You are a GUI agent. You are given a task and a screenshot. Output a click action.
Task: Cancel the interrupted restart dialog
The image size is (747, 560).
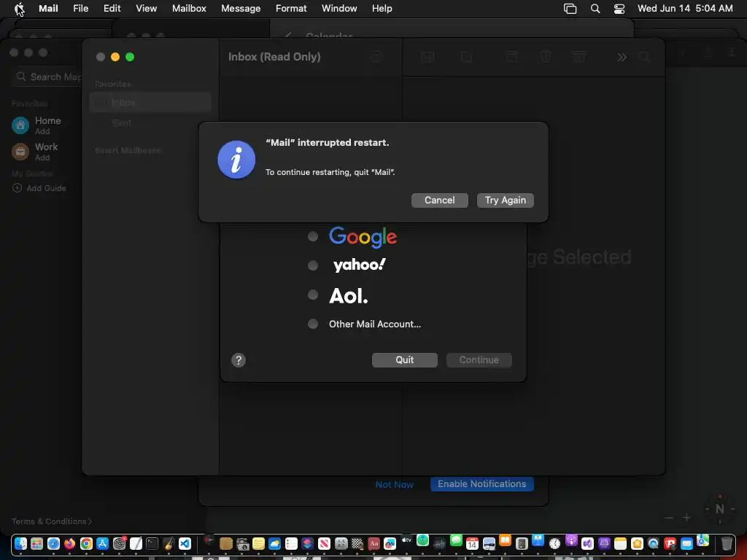coord(439,200)
